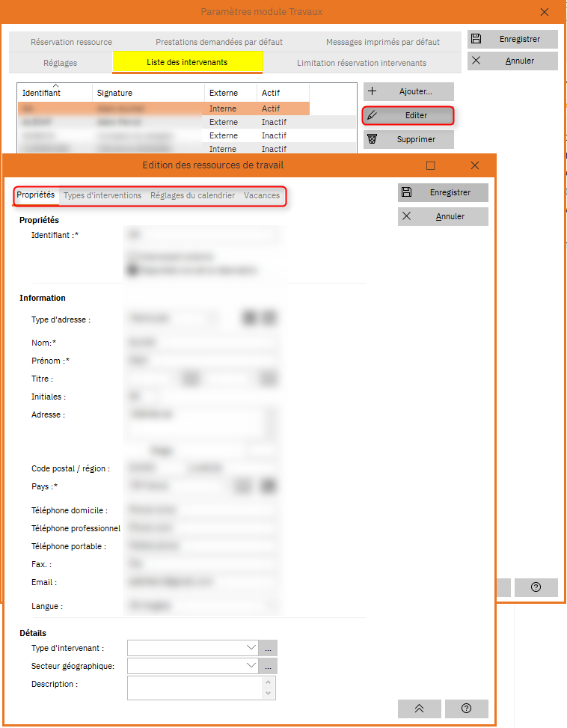Select the highlighted Interne Actif row
567x728 pixels.
[164, 108]
